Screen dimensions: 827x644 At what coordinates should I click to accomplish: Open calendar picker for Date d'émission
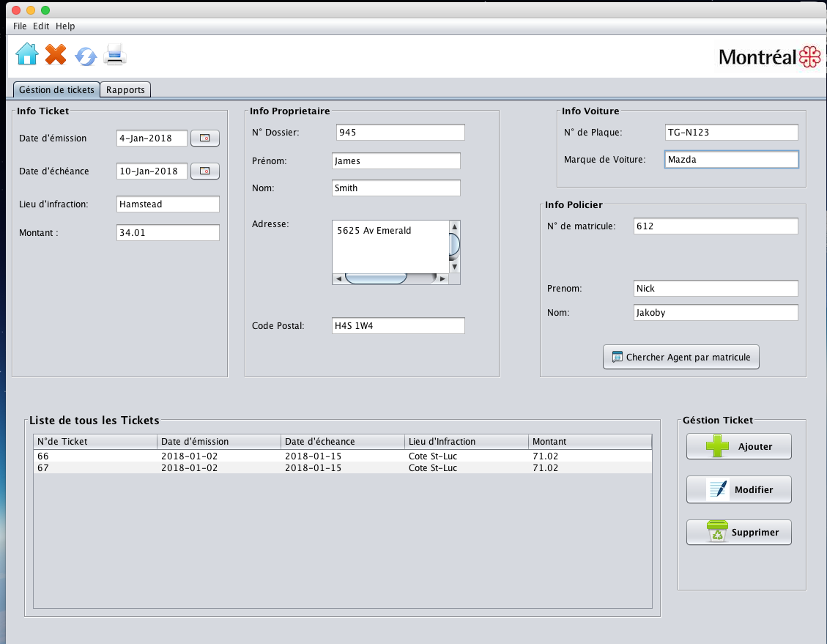(205, 138)
